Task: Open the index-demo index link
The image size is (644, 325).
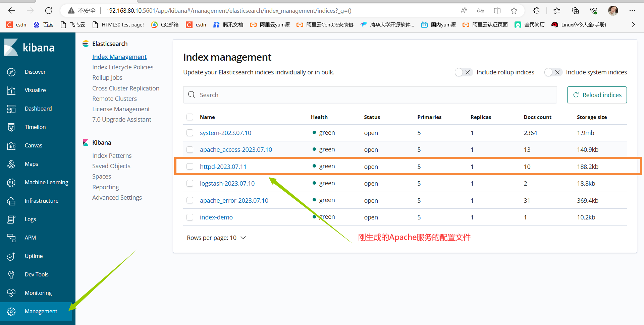Action: pyautogui.click(x=216, y=217)
